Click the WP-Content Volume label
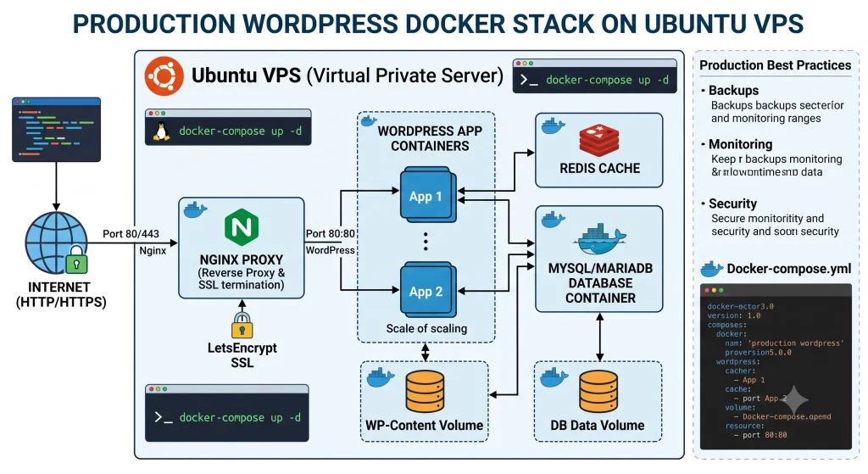The height and width of the screenshot is (474, 868). click(x=424, y=426)
